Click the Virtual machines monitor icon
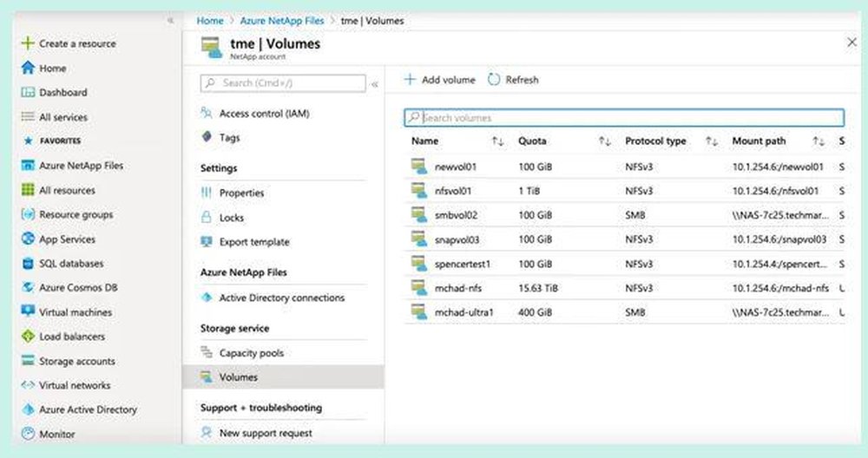868x458 pixels. pos(28,311)
